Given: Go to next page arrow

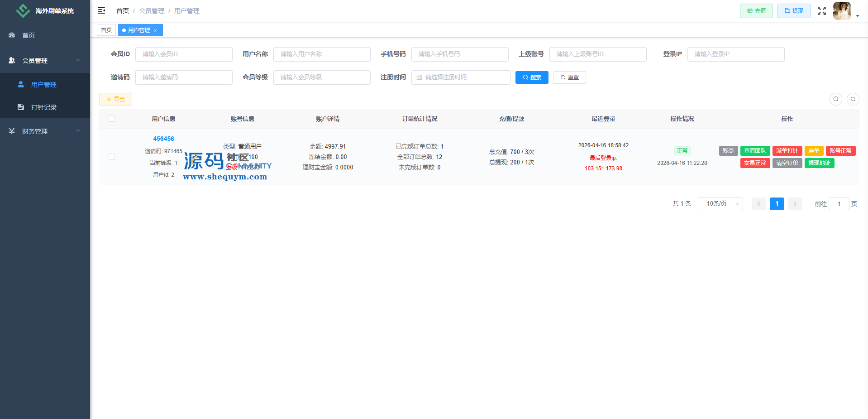Looking at the screenshot, I should (795, 204).
